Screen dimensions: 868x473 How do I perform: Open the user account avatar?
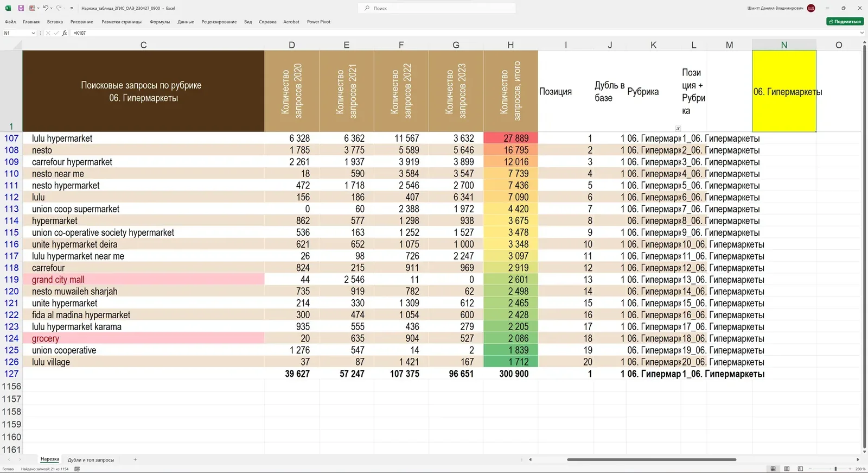pos(811,8)
